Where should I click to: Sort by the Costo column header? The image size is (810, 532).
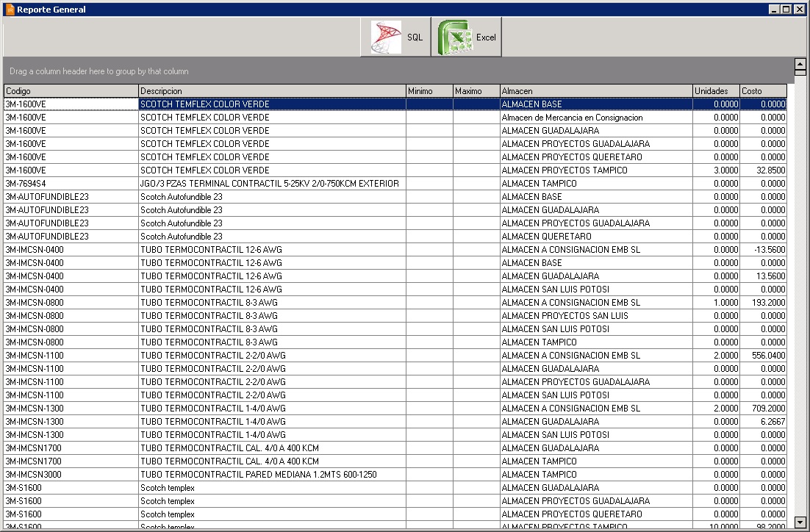click(762, 91)
